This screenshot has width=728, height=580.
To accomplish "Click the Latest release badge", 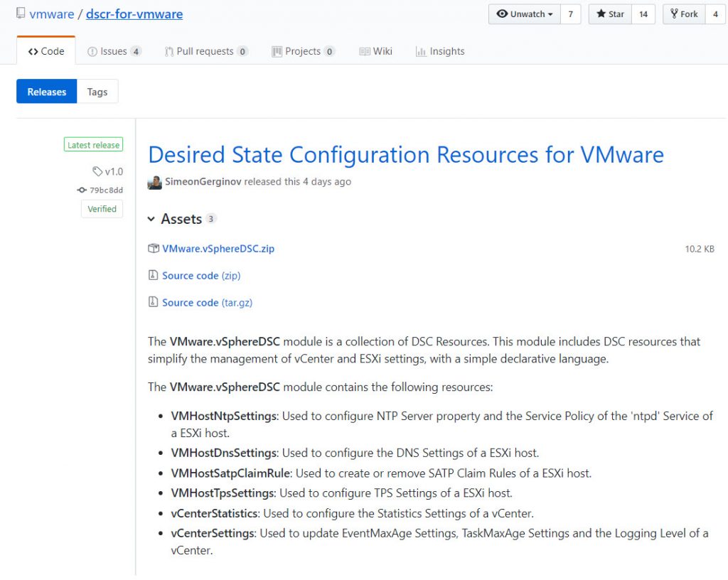I will 93,145.
